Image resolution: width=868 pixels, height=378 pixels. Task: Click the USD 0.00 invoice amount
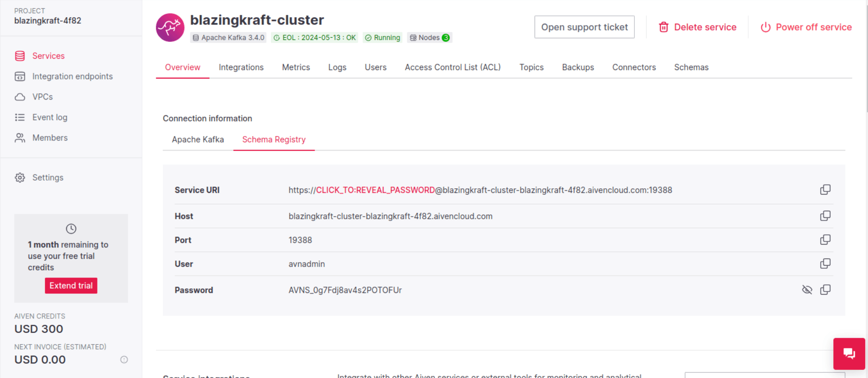coord(40,360)
